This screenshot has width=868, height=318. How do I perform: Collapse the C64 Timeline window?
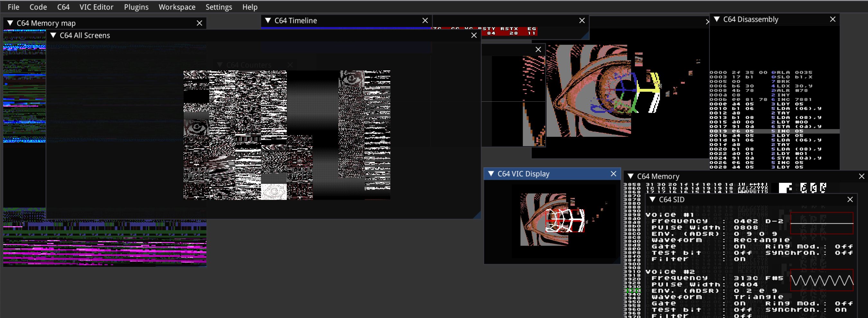click(268, 21)
